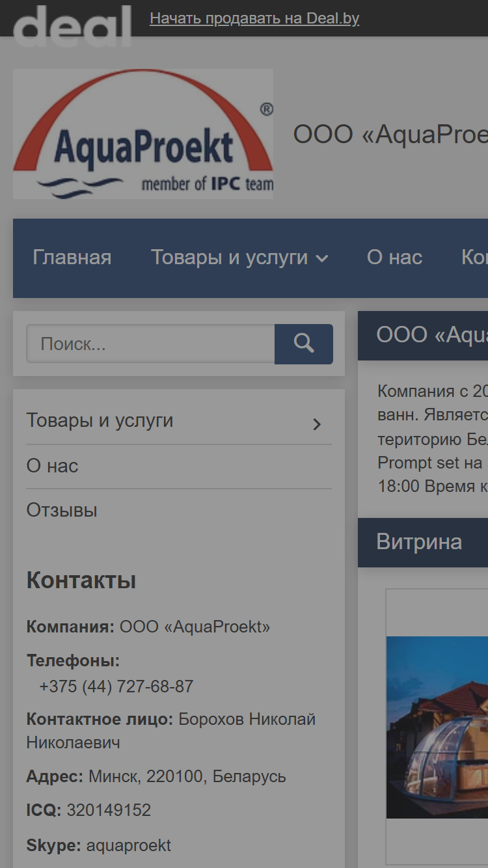Click the 'Контакты' heading

click(81, 580)
